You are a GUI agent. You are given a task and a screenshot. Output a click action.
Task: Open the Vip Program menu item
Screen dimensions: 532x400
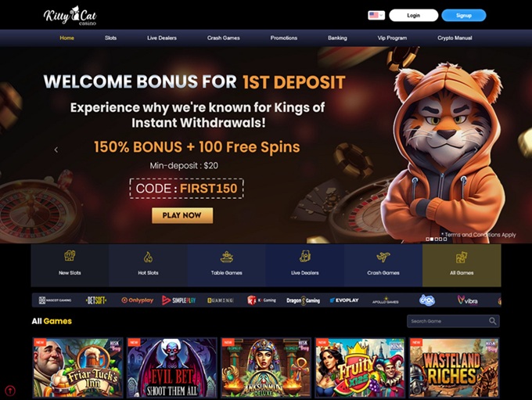click(x=392, y=38)
